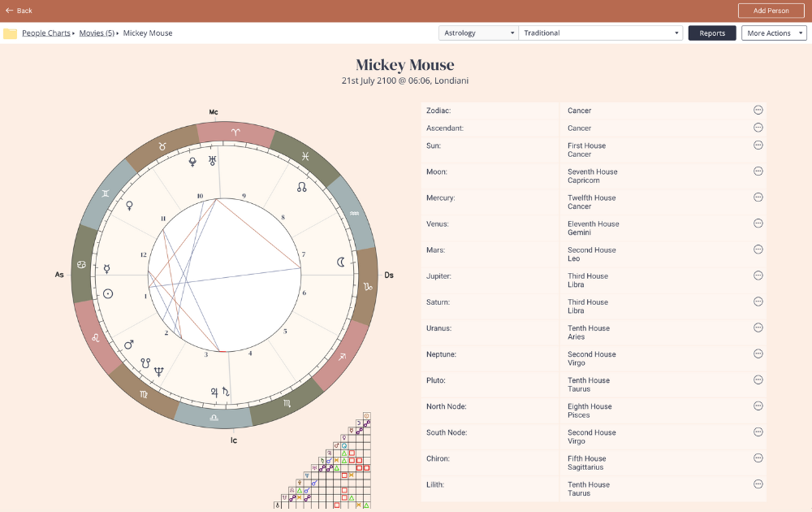Open more options for the Moon row
Image resolution: width=812 pixels, height=512 pixels.
(758, 171)
